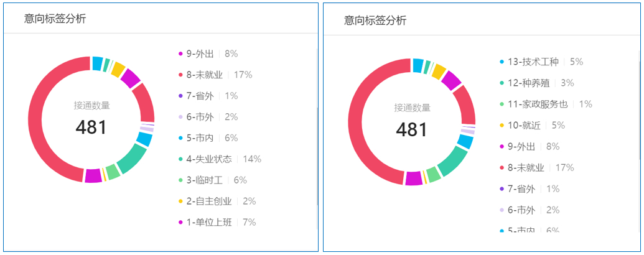644x255 pixels.
Task: Select the 4-失业状态 legend entry
Action: (x=208, y=159)
